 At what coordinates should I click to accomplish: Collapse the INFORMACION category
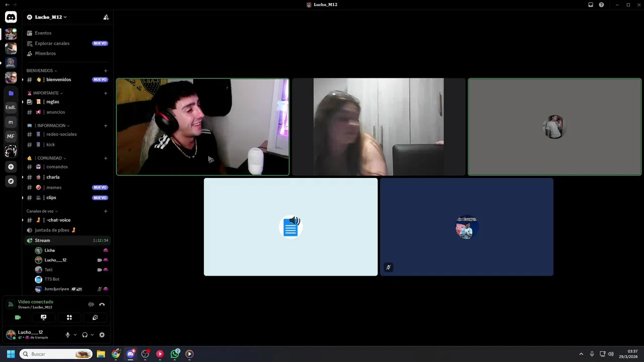click(x=48, y=126)
